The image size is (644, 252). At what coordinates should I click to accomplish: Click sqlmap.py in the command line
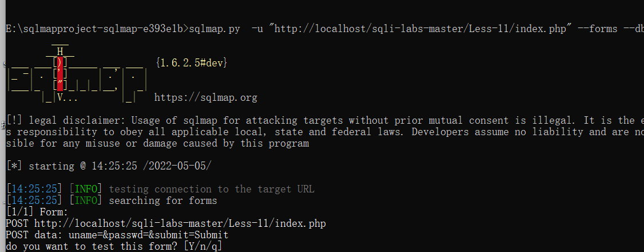coord(214,29)
